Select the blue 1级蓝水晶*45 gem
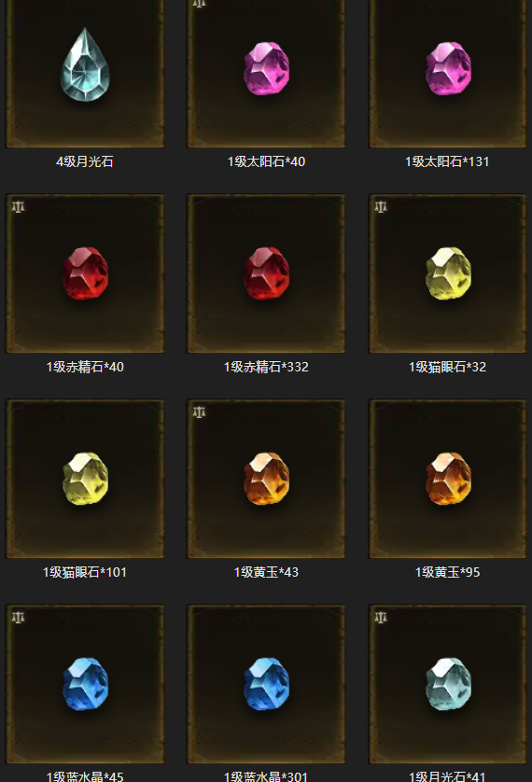532x782 pixels. click(85, 684)
